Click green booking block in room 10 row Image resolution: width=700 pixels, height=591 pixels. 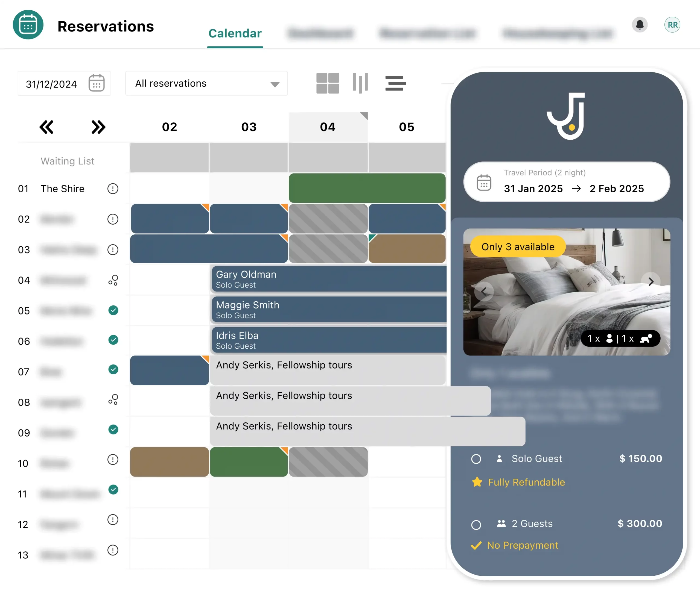(249, 462)
